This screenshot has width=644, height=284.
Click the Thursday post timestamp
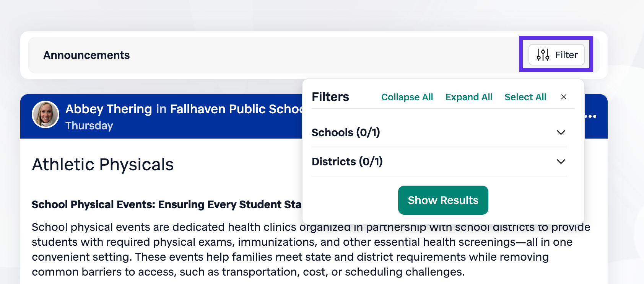pos(89,126)
